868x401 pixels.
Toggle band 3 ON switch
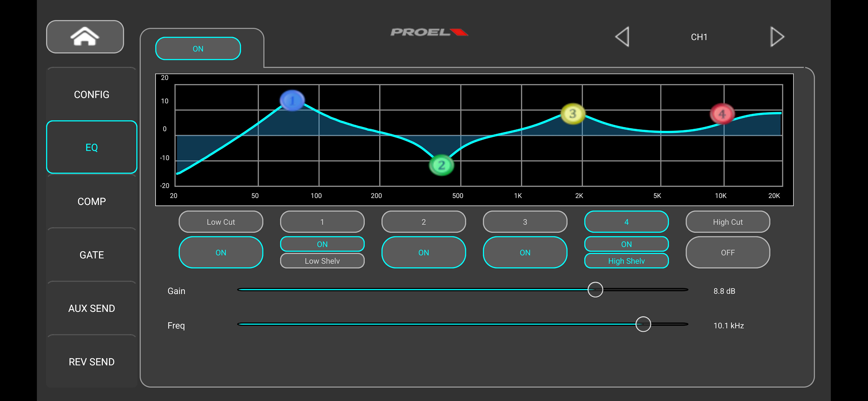[525, 253]
